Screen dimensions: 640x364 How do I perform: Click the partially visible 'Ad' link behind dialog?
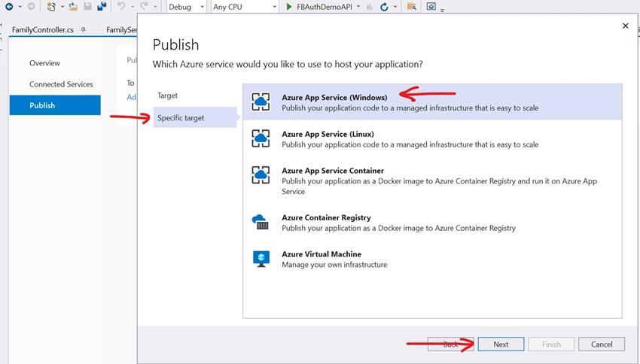(x=132, y=97)
